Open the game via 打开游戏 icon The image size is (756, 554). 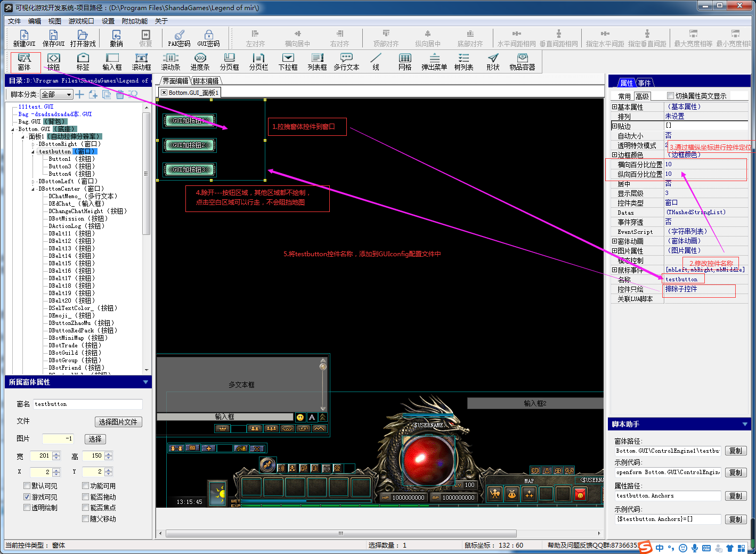tap(83, 39)
